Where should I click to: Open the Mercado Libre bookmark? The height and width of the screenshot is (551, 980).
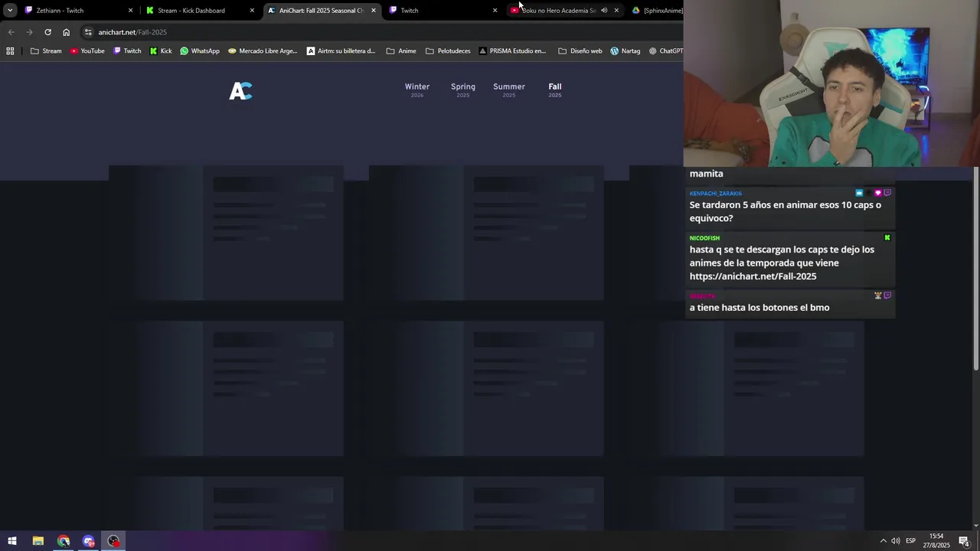click(x=263, y=51)
